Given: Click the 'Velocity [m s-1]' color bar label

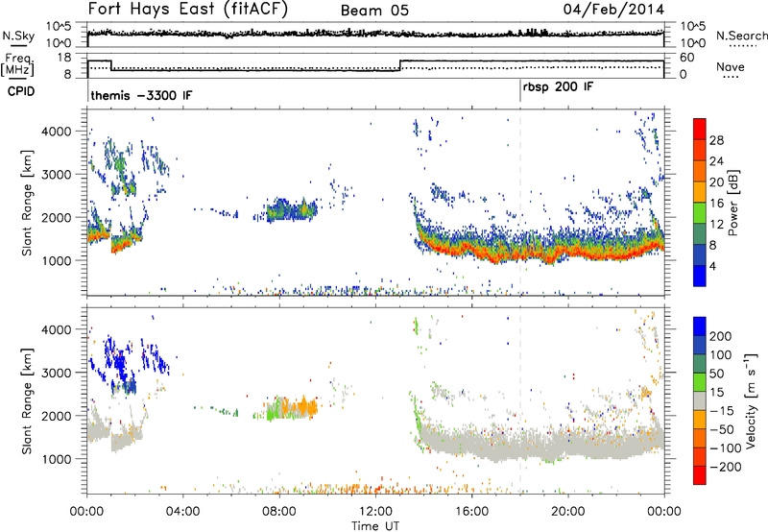Looking at the screenshot, I should pyautogui.click(x=751, y=400).
